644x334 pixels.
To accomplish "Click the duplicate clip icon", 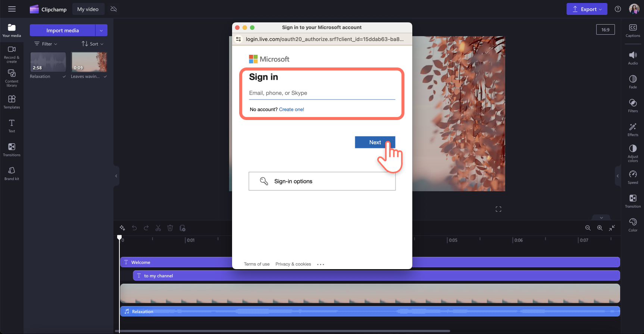I will point(182,228).
